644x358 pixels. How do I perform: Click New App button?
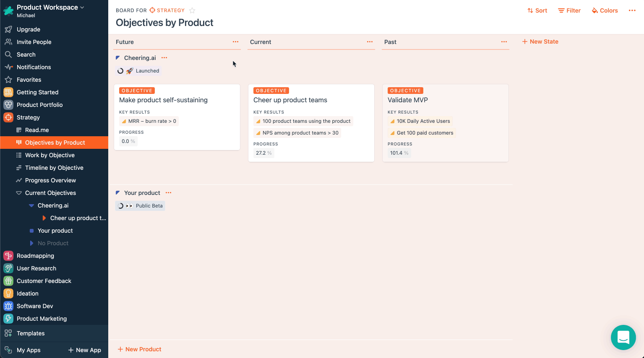point(85,350)
